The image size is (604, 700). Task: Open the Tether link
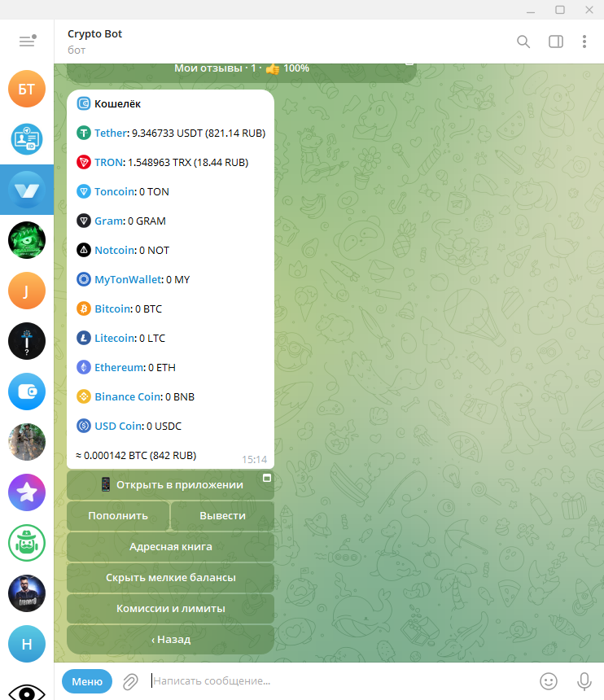pyautogui.click(x=111, y=133)
